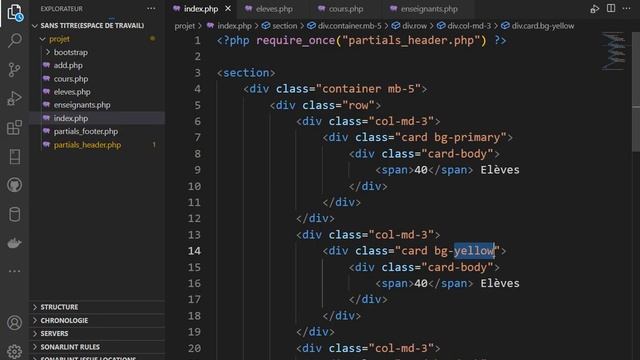The width and height of the screenshot is (640, 360).
Task: Switch to the eleves.php tab
Action: (x=269, y=9)
